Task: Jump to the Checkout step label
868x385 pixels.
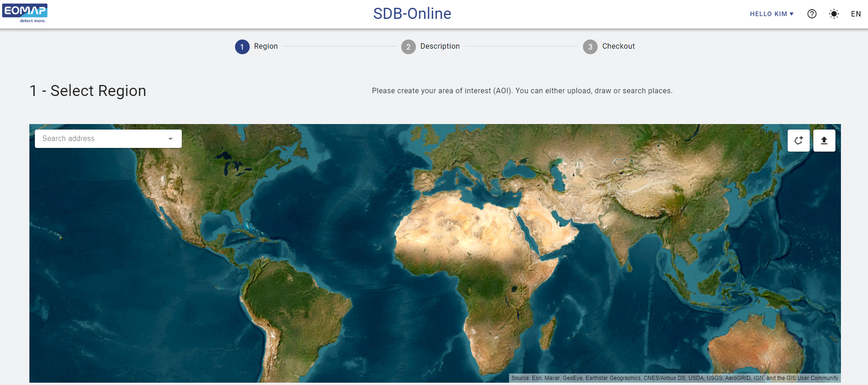Action: (618, 46)
